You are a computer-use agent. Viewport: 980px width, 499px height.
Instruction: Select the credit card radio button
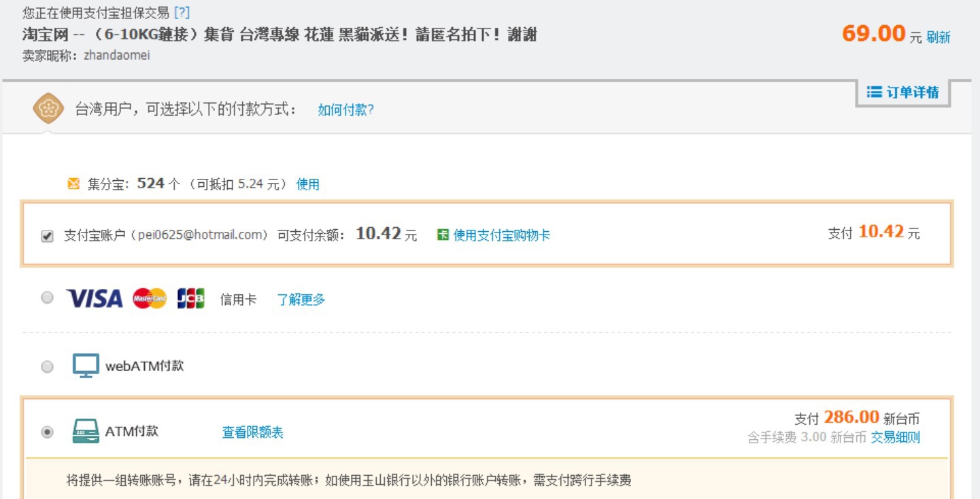pyautogui.click(x=47, y=298)
